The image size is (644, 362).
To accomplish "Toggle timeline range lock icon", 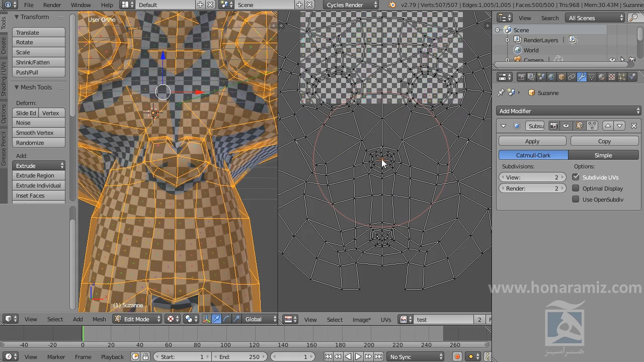I will (x=145, y=357).
